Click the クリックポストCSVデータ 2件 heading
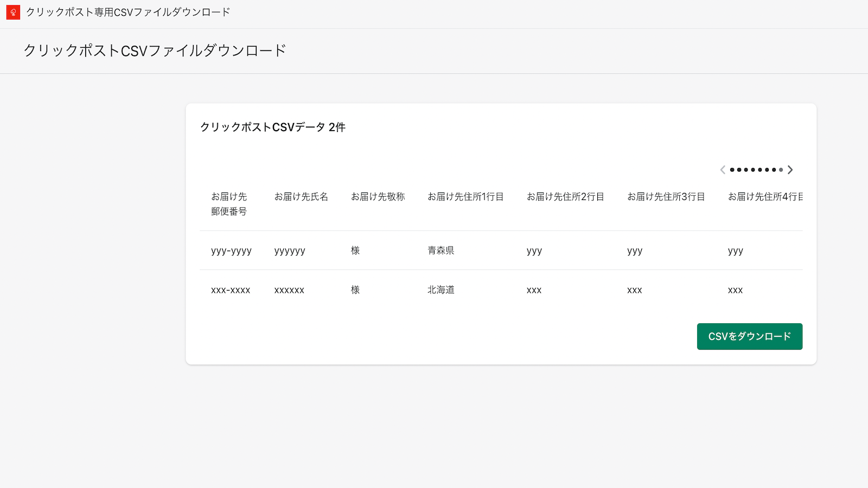The width and height of the screenshot is (868, 488). pos(273,127)
